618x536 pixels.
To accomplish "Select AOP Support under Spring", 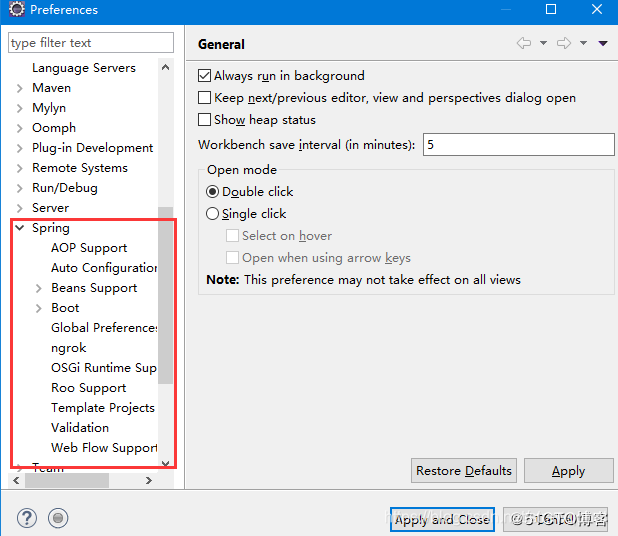I will pyautogui.click(x=89, y=248).
